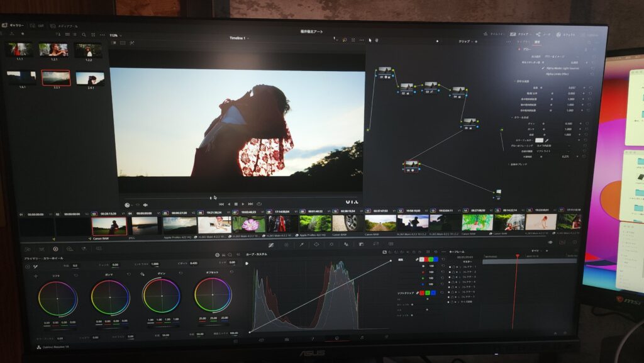Switch to the Edit page icon
This screenshot has width=644, height=363.
tap(287, 339)
